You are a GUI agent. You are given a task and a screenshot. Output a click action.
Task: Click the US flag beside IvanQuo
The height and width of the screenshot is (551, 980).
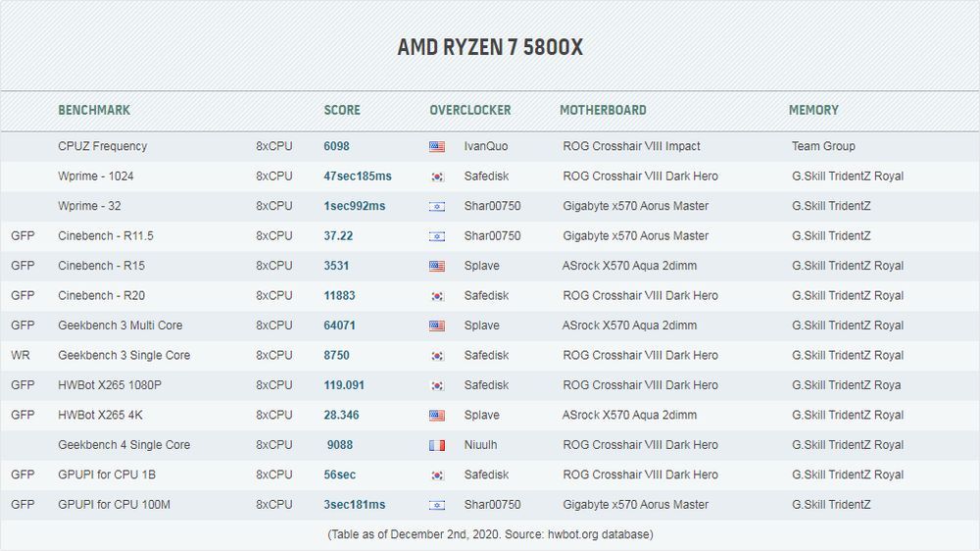(437, 147)
